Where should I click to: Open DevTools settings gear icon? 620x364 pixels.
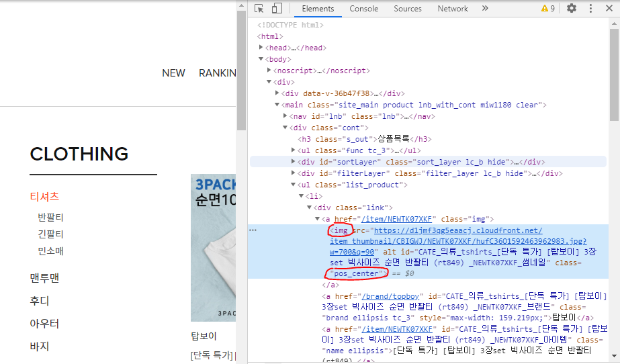(x=572, y=8)
